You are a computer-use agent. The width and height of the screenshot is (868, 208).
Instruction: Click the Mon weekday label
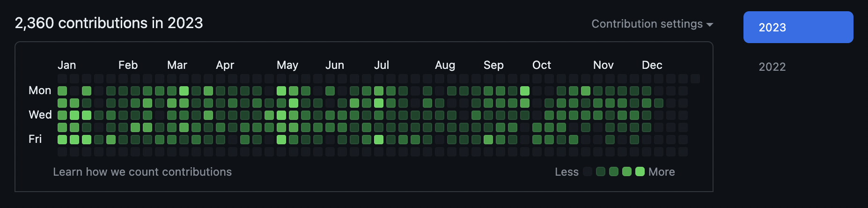pyautogui.click(x=40, y=90)
